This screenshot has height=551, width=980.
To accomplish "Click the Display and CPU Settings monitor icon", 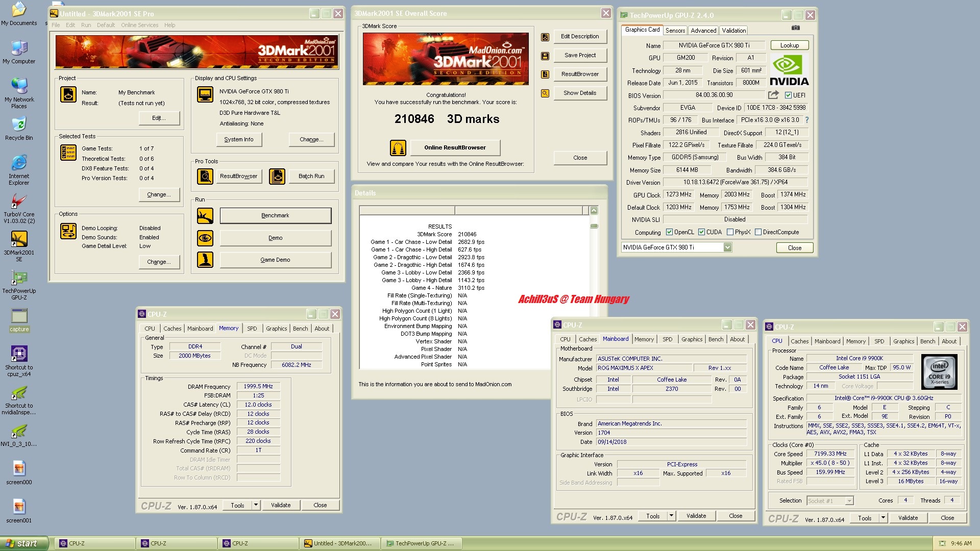I will click(205, 94).
